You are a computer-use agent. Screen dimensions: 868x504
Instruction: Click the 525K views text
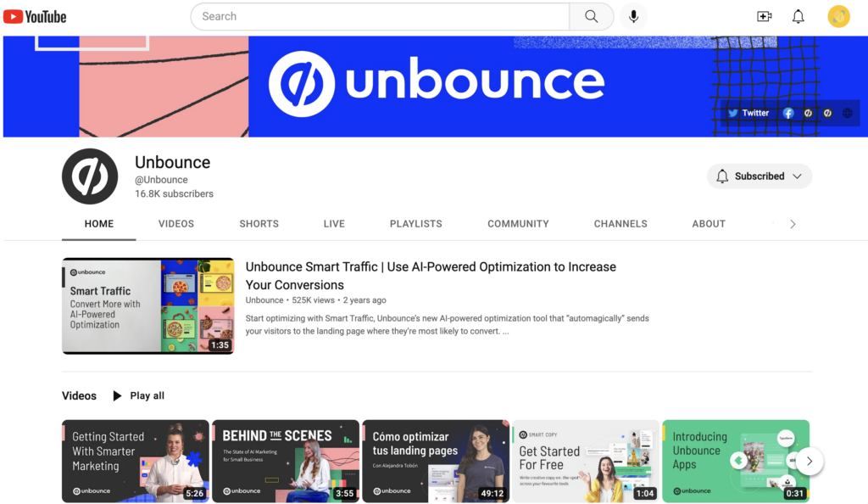[314, 300]
